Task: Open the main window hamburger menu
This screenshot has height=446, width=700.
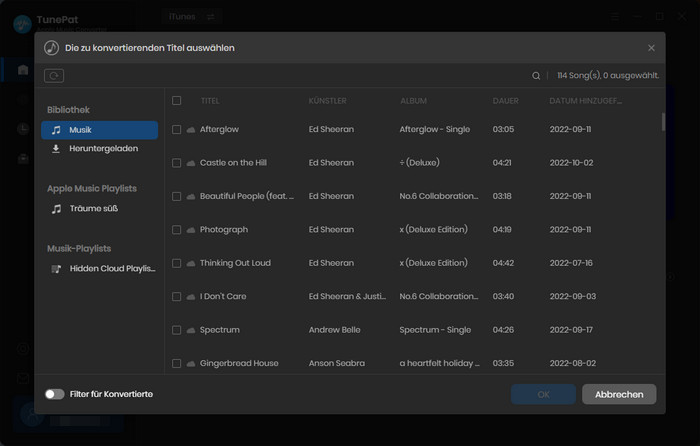Action: click(x=615, y=17)
